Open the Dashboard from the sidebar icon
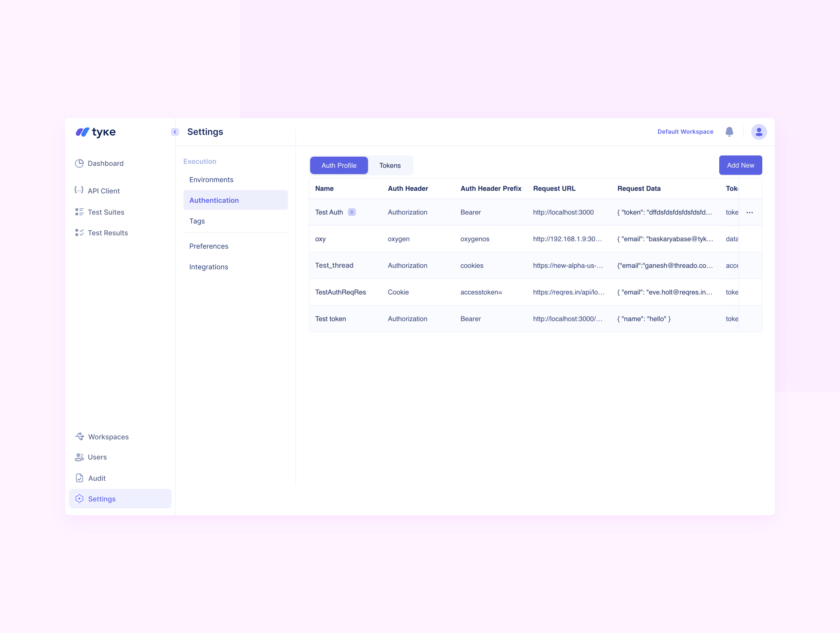This screenshot has height=633, width=840. tap(80, 163)
